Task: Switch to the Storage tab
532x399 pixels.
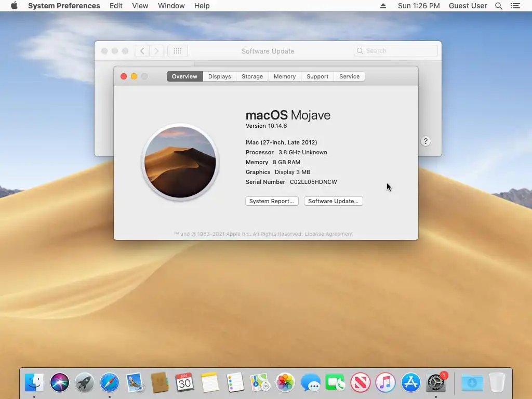Action: pyautogui.click(x=252, y=76)
